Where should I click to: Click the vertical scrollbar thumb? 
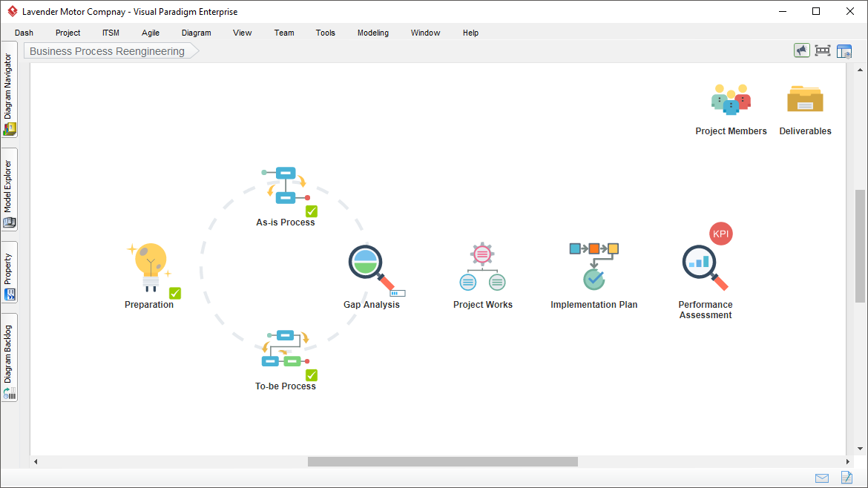860,246
